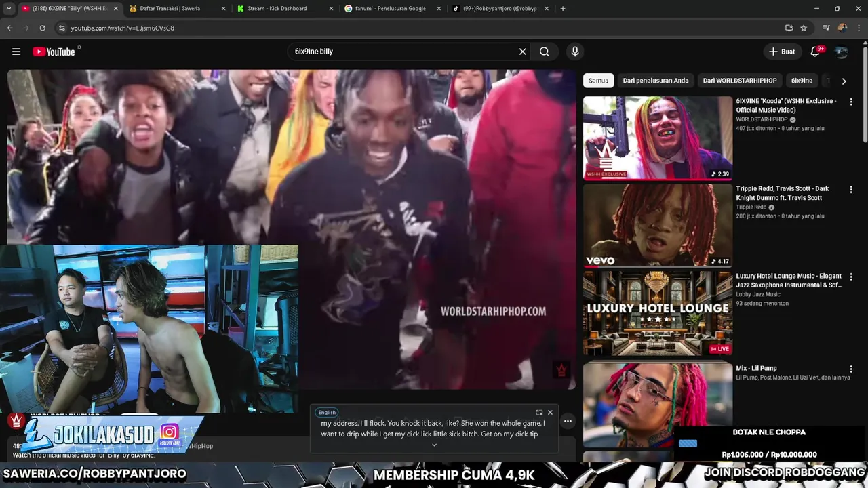Select the Dari penelusuran Anda chip
This screenshot has width=868, height=488.
[x=656, y=81]
